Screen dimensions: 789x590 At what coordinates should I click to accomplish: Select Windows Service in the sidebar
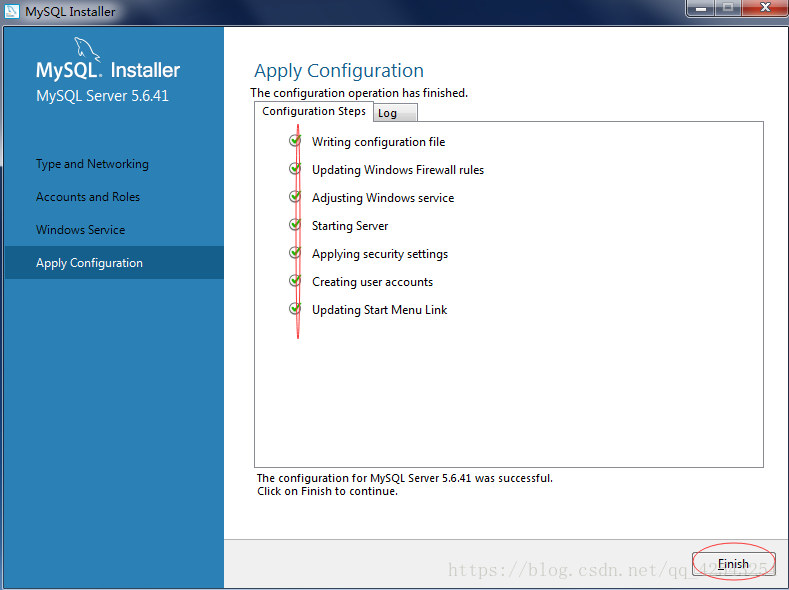click(81, 230)
